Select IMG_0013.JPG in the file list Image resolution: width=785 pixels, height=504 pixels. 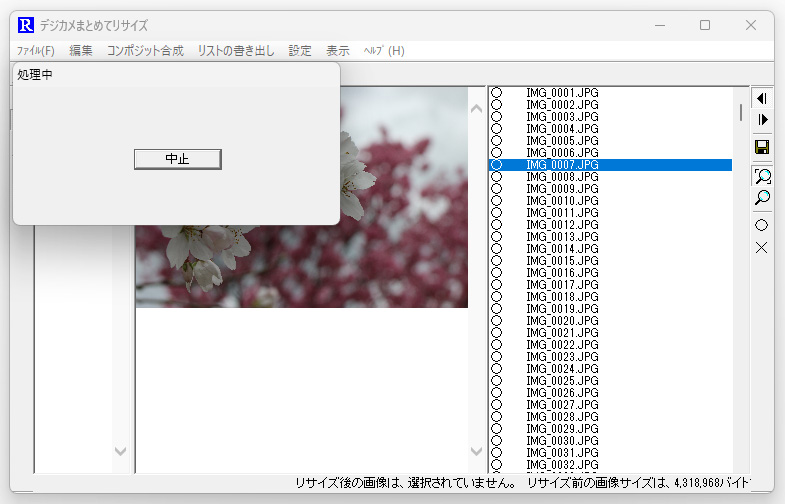tap(610, 237)
